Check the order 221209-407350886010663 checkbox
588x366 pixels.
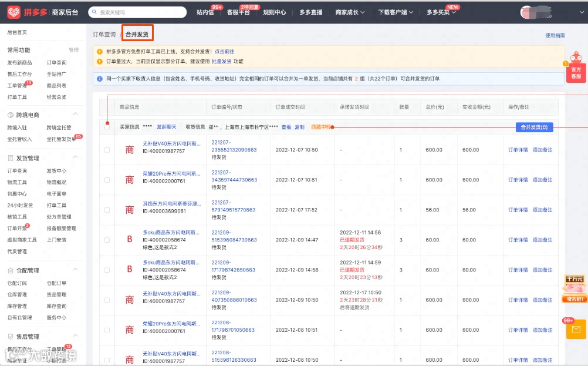coord(107,300)
